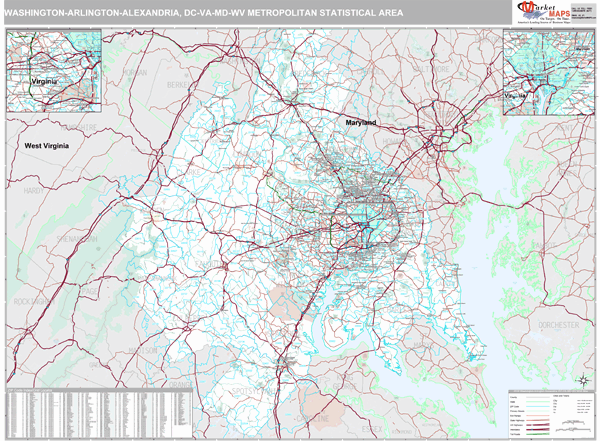This screenshot has height=441, width=600.
Task: Click the map legend box
Action: (550, 411)
